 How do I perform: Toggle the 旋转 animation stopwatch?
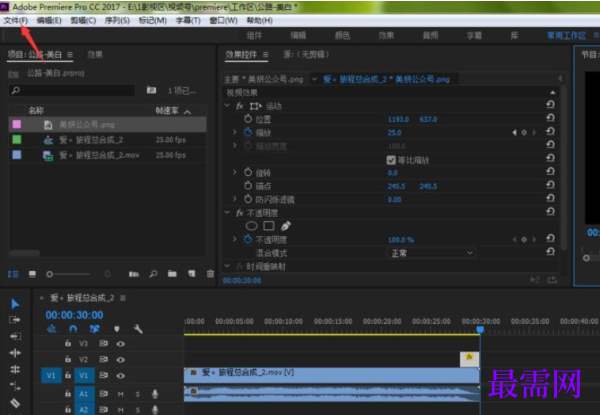248,173
